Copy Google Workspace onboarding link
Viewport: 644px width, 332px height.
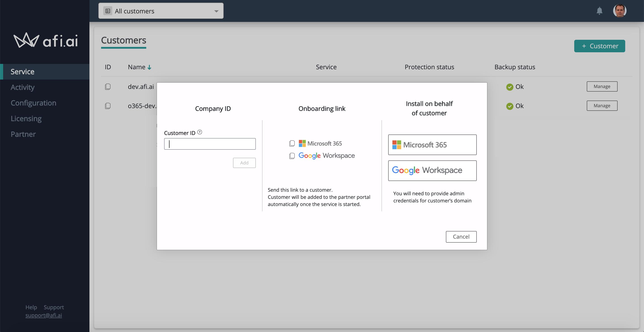(x=292, y=156)
